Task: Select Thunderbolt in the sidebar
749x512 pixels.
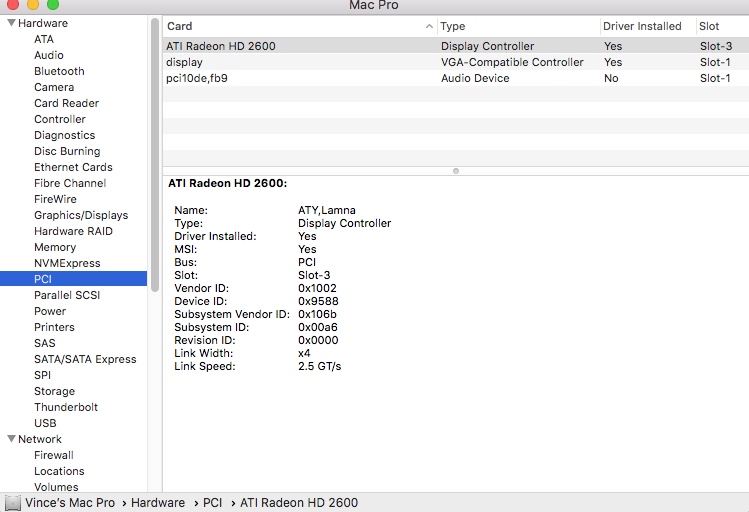Action: (x=65, y=407)
